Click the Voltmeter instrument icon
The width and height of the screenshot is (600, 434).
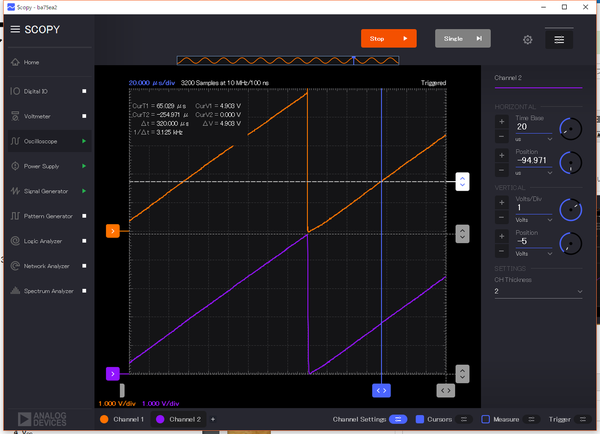(x=15, y=115)
